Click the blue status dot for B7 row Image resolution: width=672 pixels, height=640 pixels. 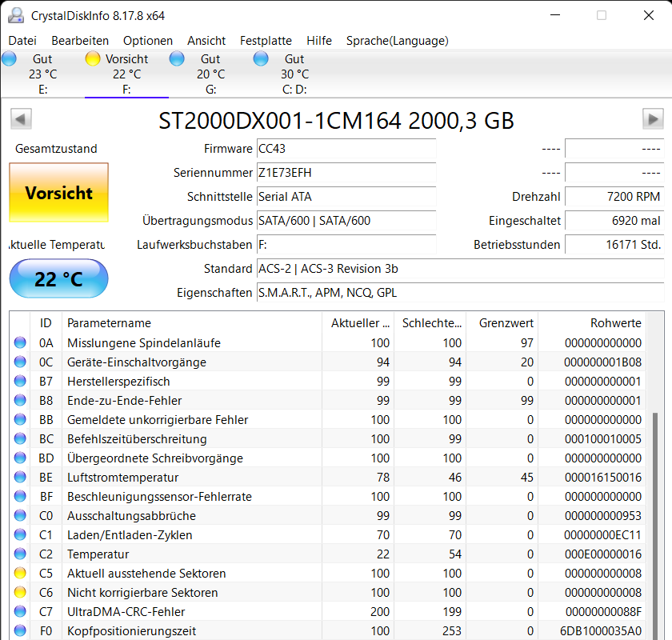click(20, 381)
